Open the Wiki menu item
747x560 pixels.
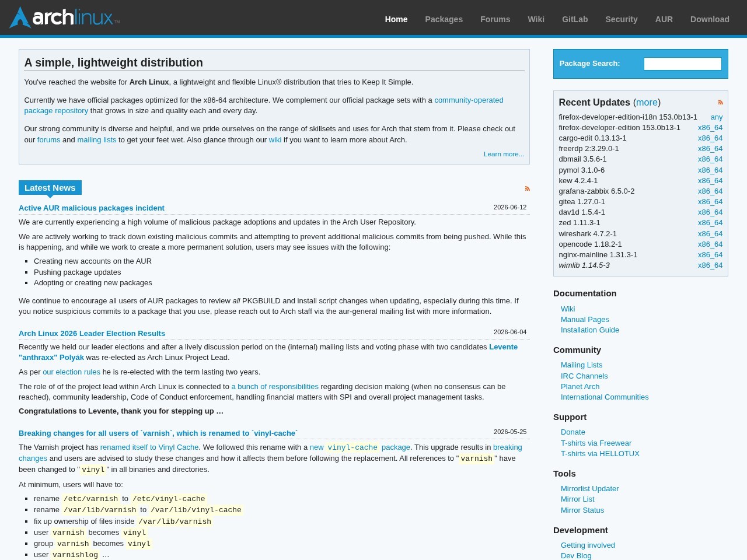point(536,19)
